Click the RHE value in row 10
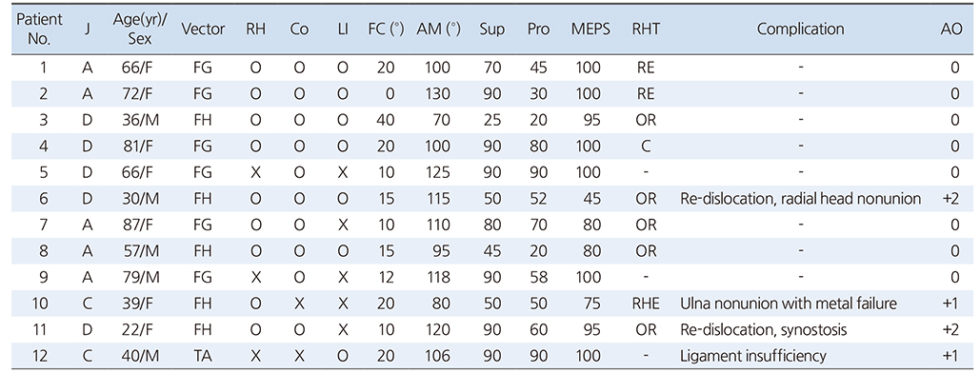The image size is (980, 373). tap(645, 304)
